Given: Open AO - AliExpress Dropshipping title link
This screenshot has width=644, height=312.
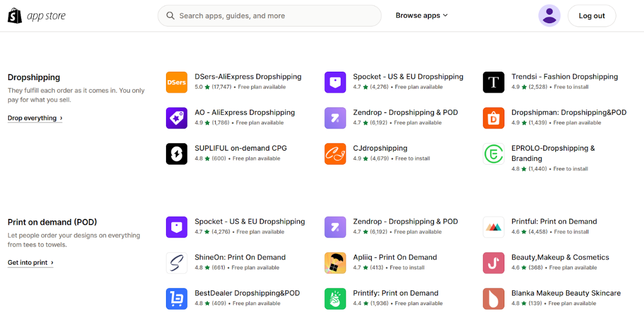Looking at the screenshot, I should (x=245, y=112).
